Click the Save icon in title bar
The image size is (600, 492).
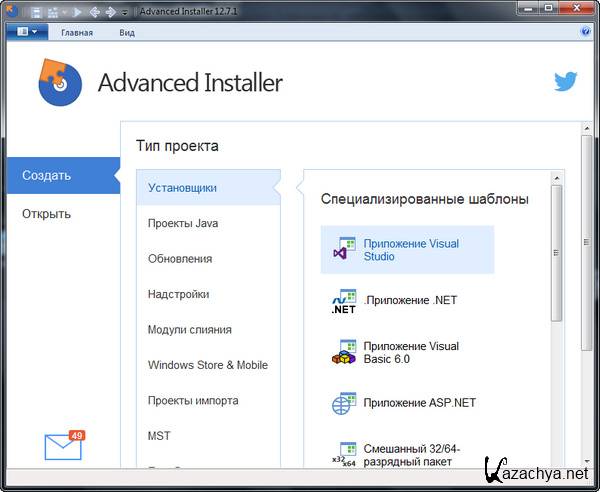point(37,12)
